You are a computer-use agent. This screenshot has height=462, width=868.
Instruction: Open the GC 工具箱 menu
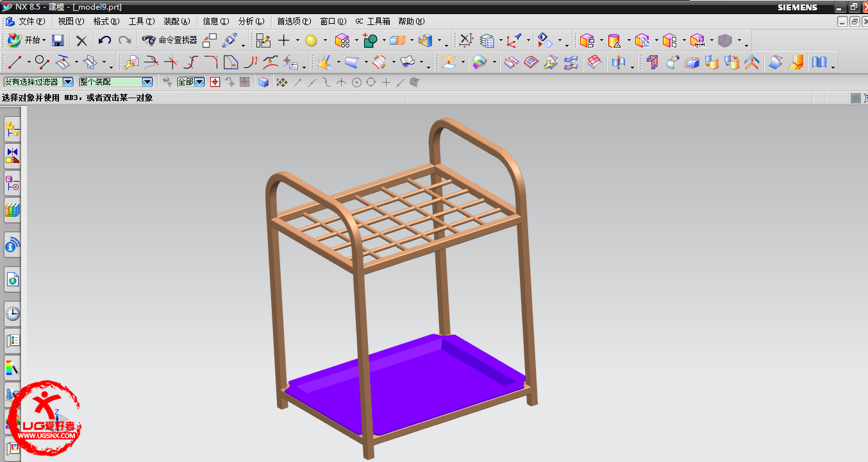(x=372, y=21)
